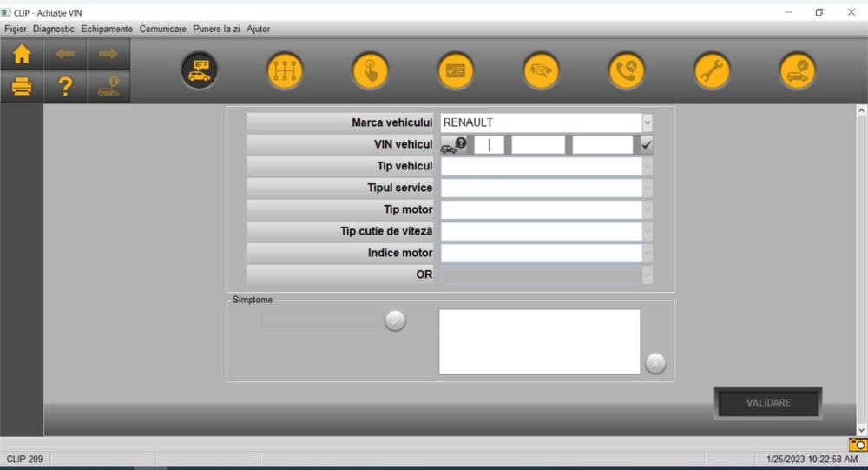Open the Comunicare menu
Image resolution: width=868 pixels, height=470 pixels.
click(x=163, y=29)
